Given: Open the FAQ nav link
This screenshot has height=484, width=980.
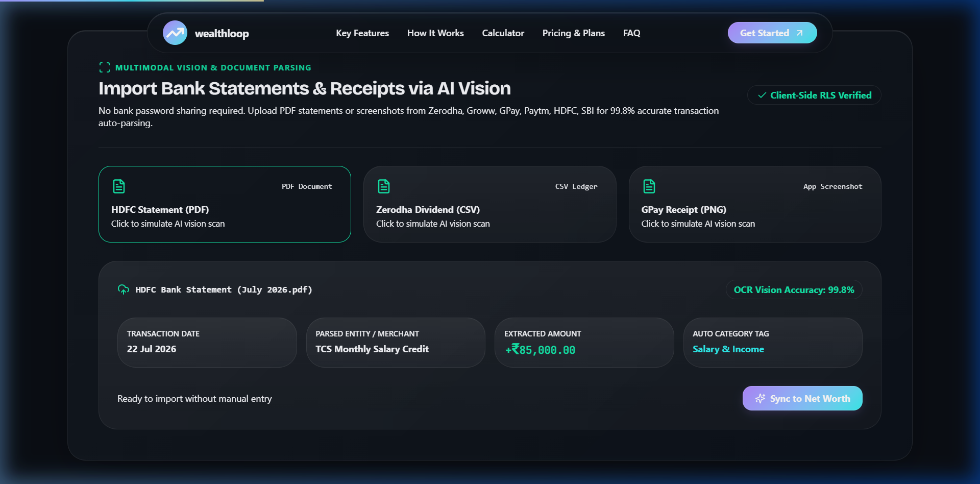Looking at the screenshot, I should (631, 33).
